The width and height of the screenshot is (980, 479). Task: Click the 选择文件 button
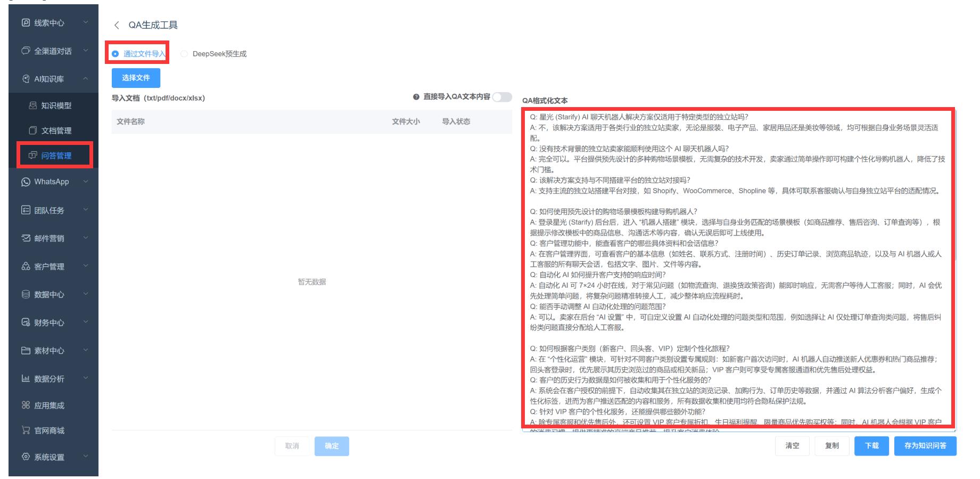coord(136,78)
